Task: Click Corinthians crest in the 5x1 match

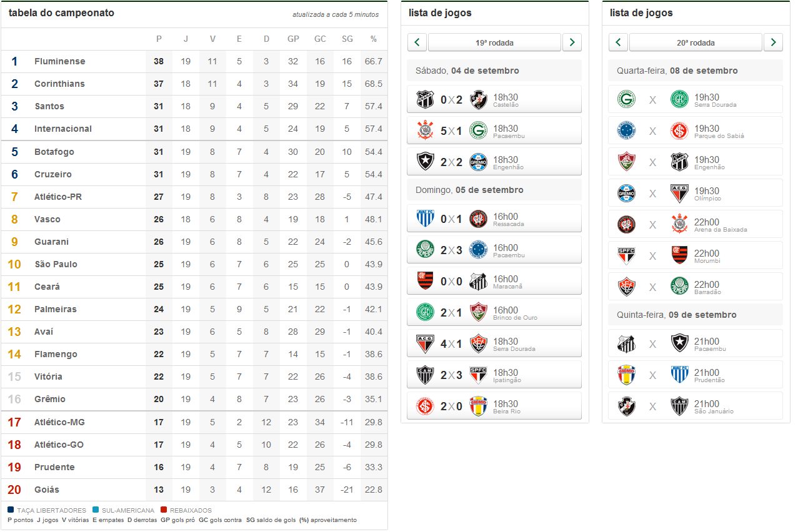Action: [x=425, y=131]
